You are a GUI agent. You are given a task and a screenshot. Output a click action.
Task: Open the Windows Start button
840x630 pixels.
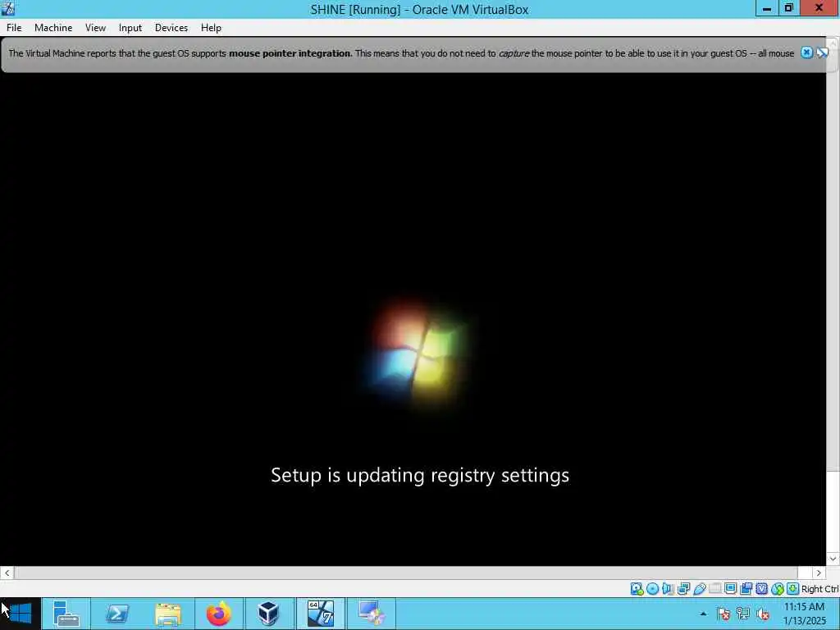[x=21, y=614]
